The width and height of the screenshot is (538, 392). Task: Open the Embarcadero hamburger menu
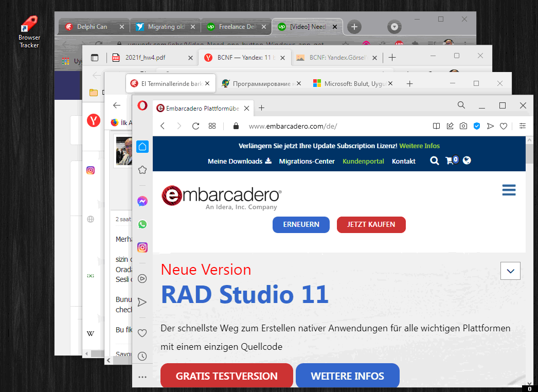pos(509,190)
